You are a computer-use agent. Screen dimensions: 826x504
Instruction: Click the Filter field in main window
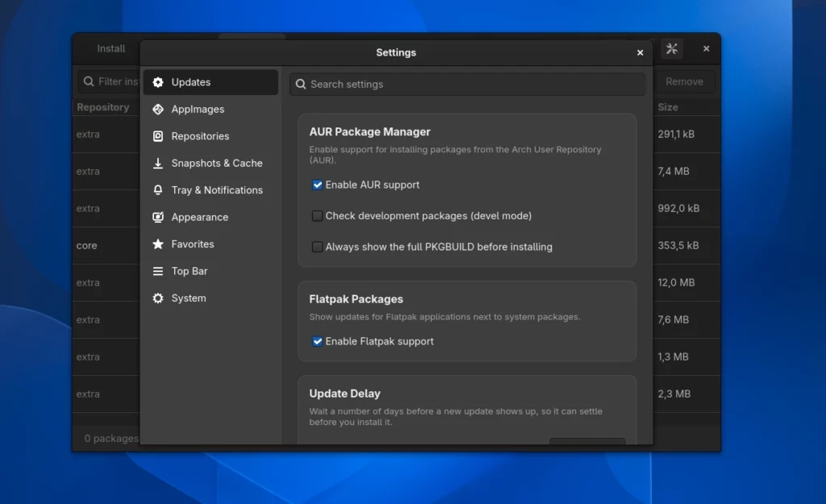coord(109,81)
